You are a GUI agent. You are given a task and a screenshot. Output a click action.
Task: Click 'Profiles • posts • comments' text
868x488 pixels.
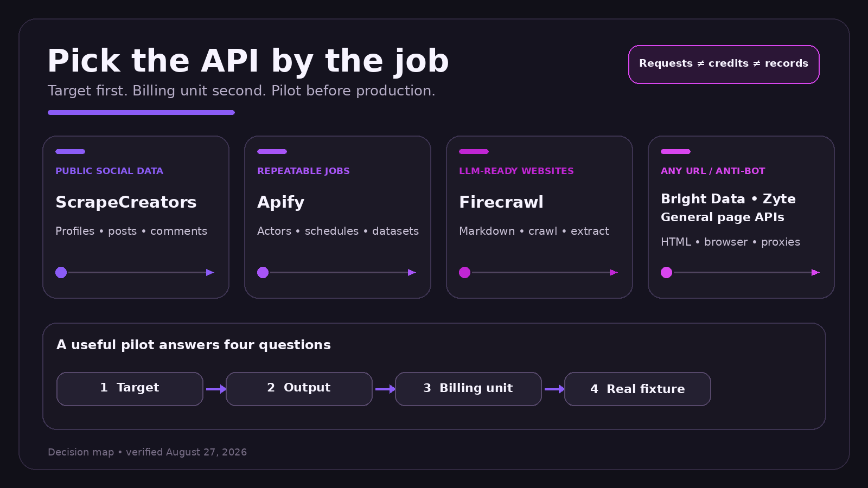coord(131,231)
